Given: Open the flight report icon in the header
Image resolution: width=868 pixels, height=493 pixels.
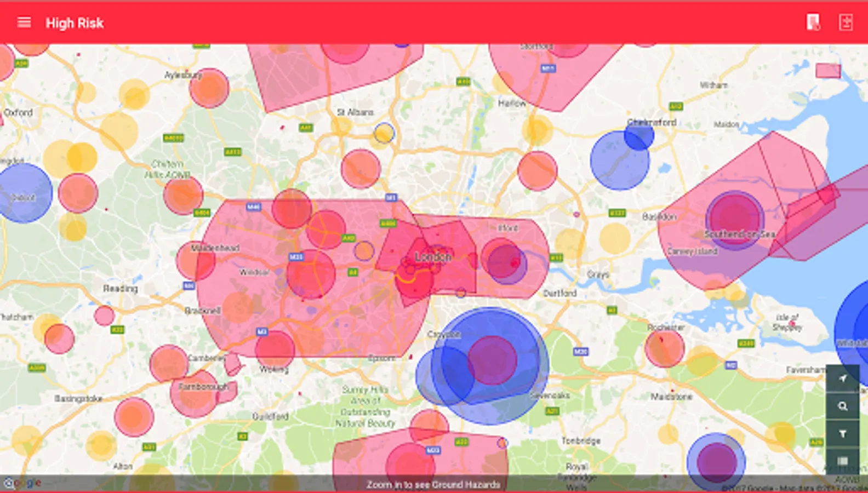Looking at the screenshot, I should tap(813, 22).
